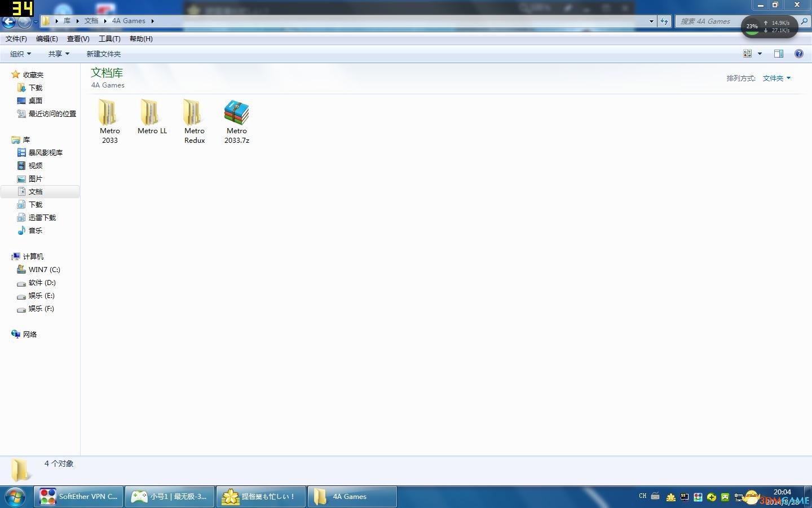Switch to 小号1 taskbar window
The height and width of the screenshot is (508, 812).
click(170, 497)
